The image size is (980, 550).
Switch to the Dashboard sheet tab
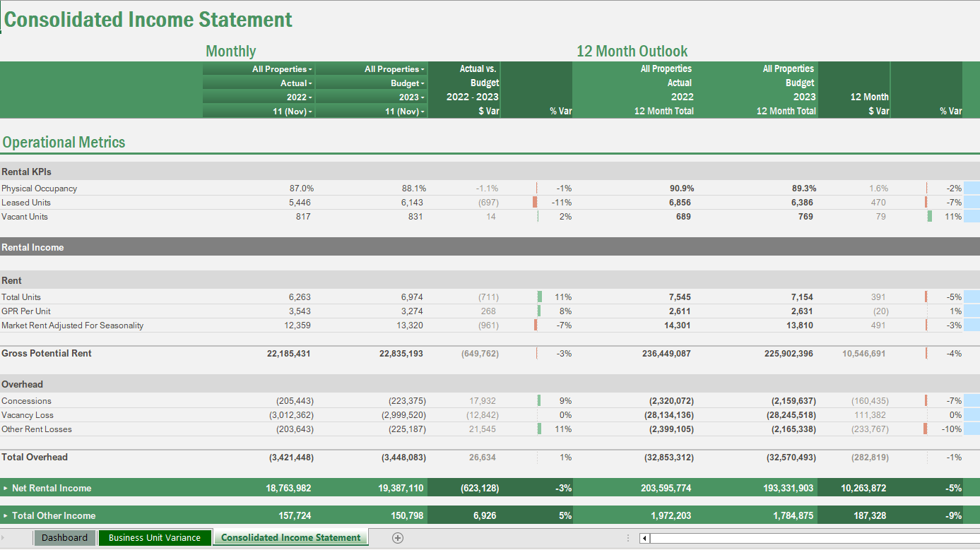coord(64,537)
